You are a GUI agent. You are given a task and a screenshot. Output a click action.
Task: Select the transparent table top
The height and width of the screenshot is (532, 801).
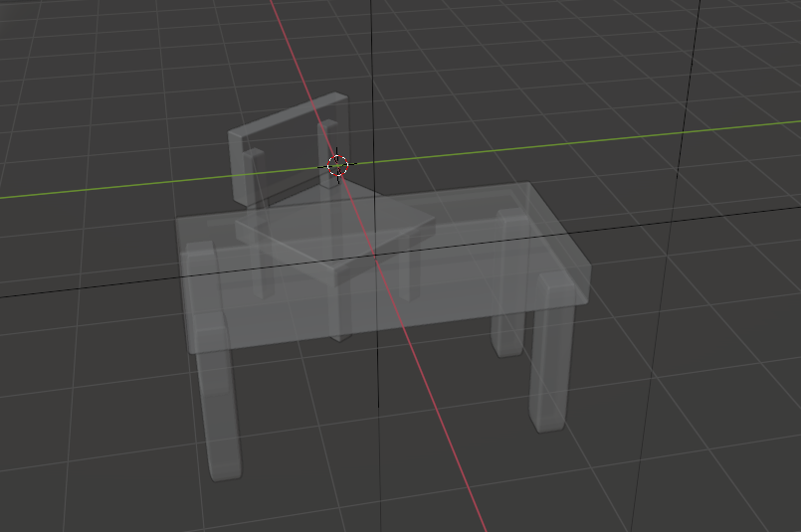coord(384,267)
